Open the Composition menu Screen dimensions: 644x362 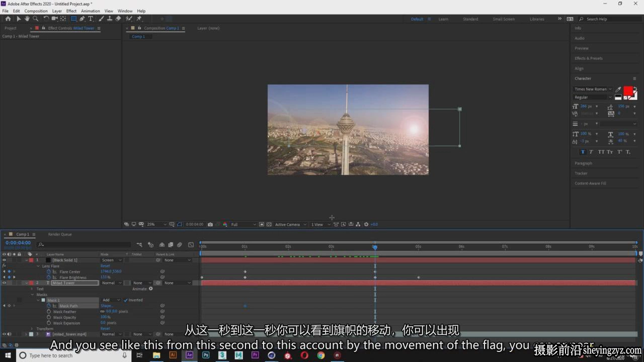pos(36,11)
